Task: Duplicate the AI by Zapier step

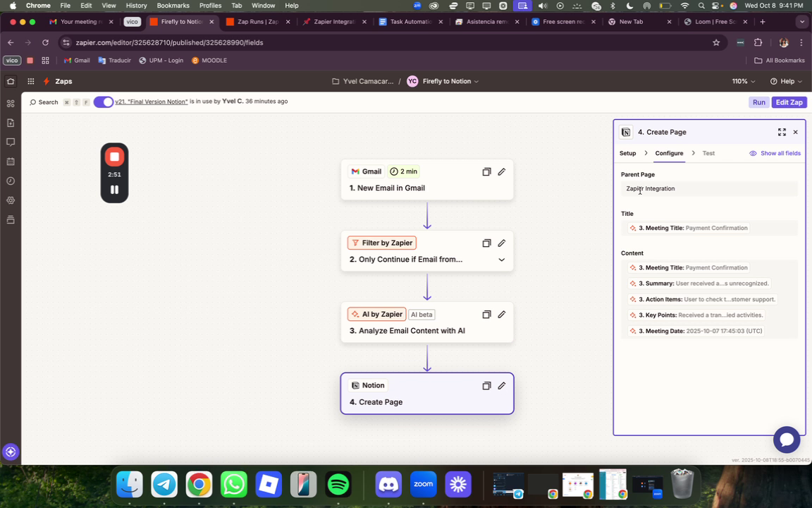Action: [486, 315]
